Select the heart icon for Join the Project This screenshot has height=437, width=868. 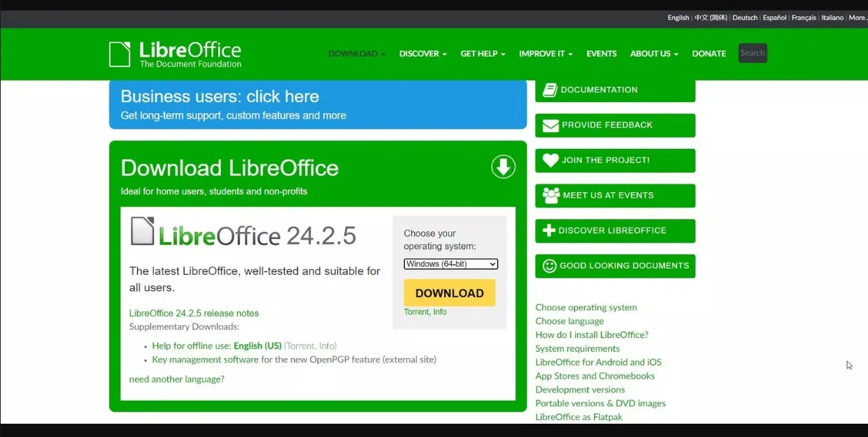tap(549, 160)
